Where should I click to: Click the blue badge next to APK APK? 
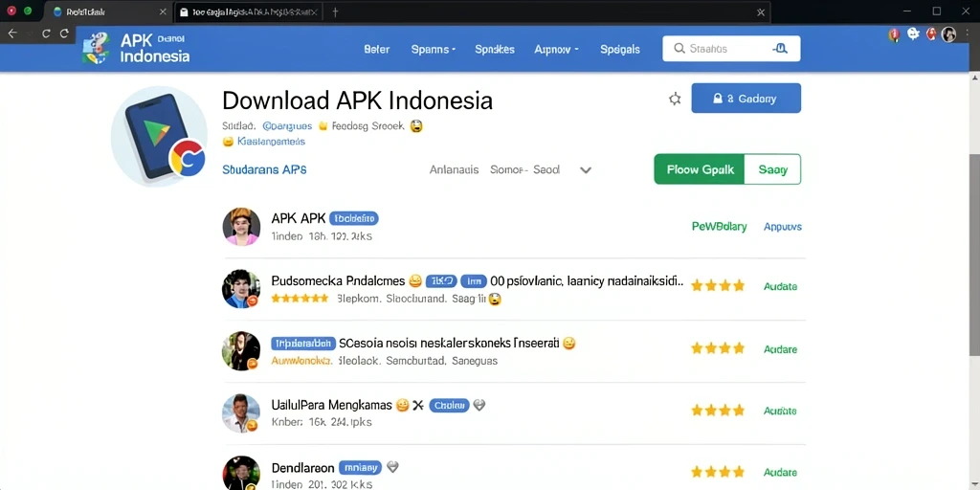pyautogui.click(x=354, y=218)
